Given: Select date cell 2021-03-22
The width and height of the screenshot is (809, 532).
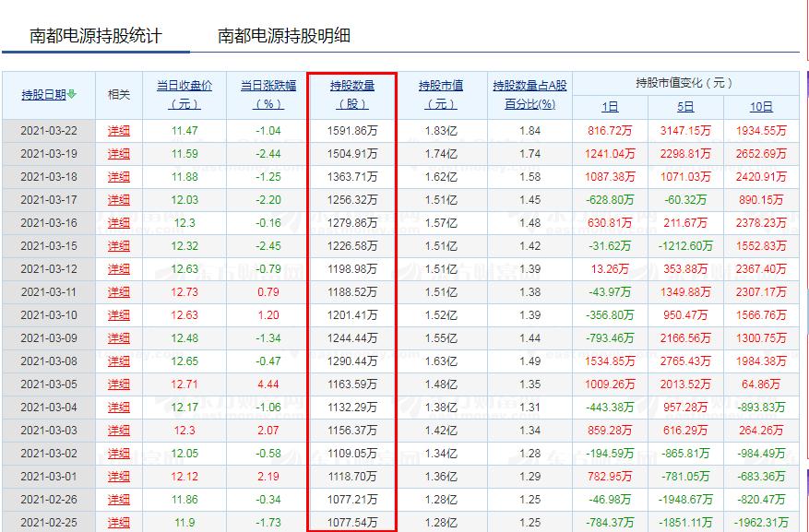Looking at the screenshot, I should (49, 131).
